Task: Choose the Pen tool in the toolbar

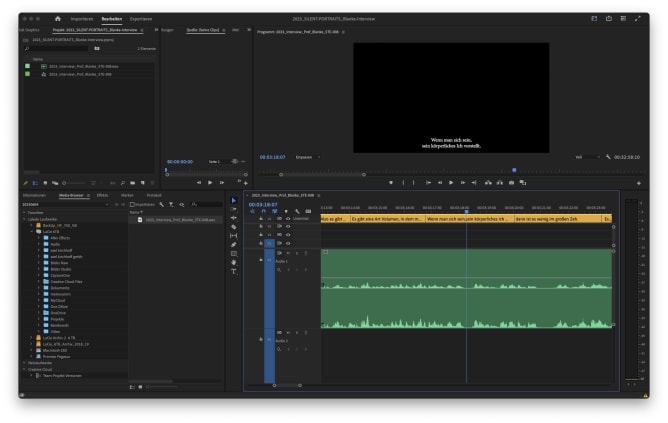Action: coord(234,245)
